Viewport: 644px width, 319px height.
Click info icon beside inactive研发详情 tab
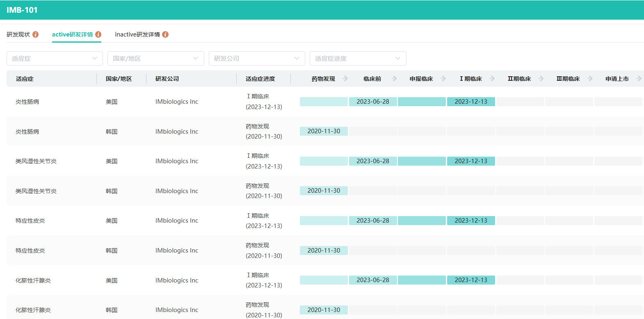click(165, 34)
